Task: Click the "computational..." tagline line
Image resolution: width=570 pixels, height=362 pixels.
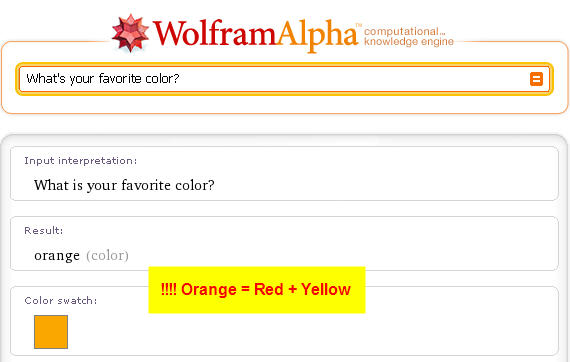Action: coord(404,31)
